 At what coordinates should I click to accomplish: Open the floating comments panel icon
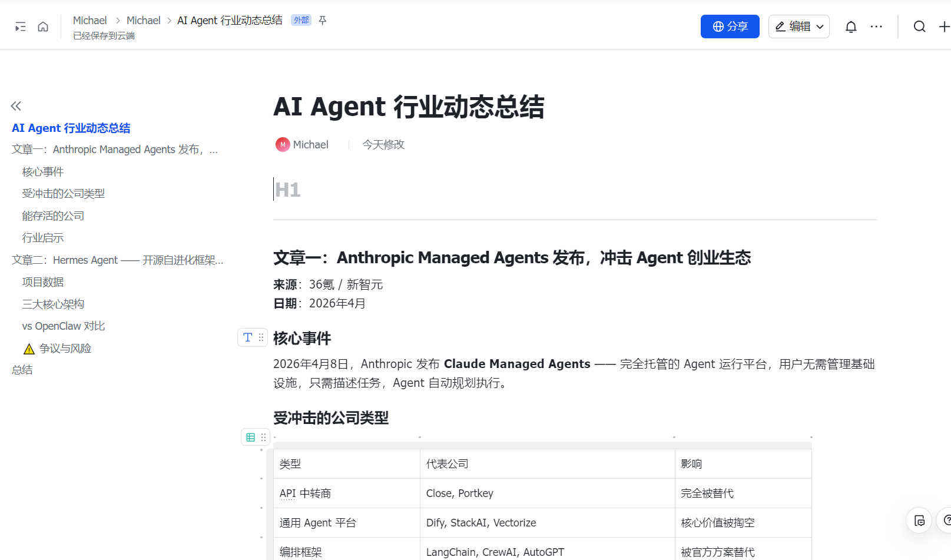coord(919,521)
